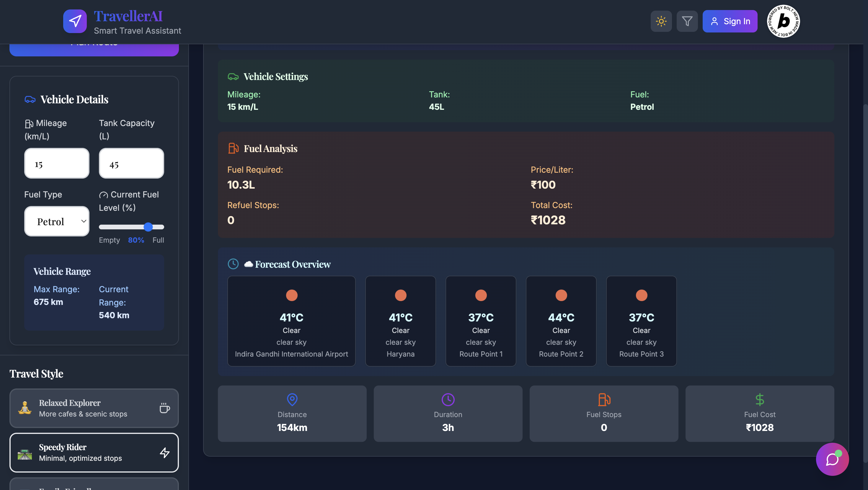Open the Fuel Type Petrol dropdown
The image size is (868, 490).
pyautogui.click(x=57, y=221)
